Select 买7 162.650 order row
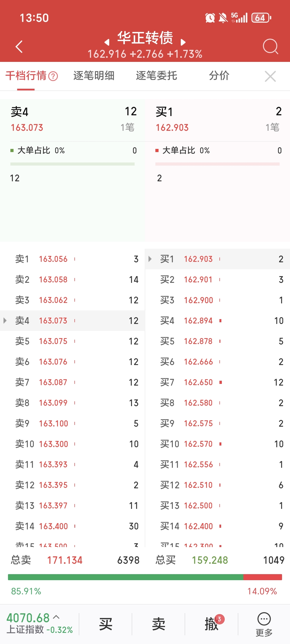290x644 pixels. click(217, 382)
